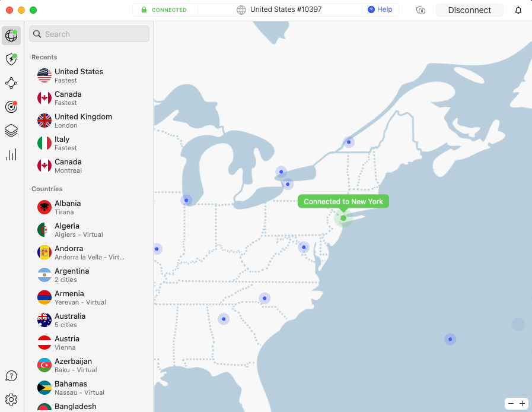Screen dimensions: 532x412
Task: Click the green New York server dot
Action: click(343, 218)
